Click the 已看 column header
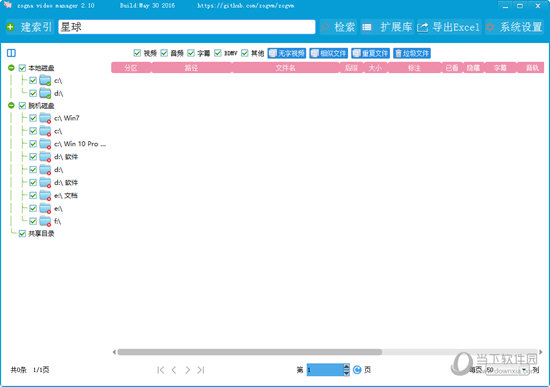 452,68
